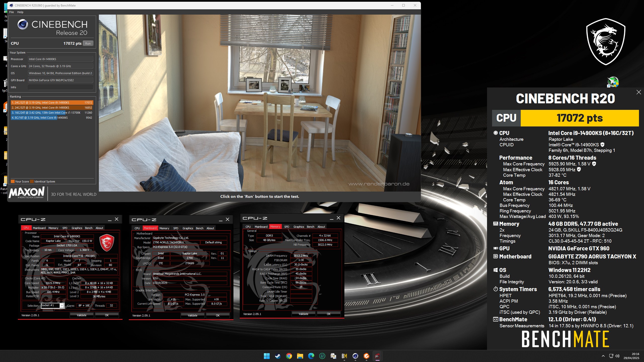Select ranking row 1 with score 17072
This screenshot has width=644, height=362.
coord(52,103)
